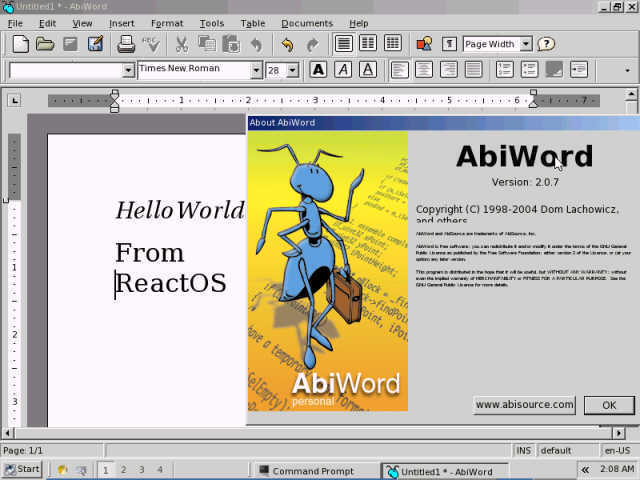The width and height of the screenshot is (640, 480).
Task: Open the font size 28 dropdown
Action: tap(292, 70)
